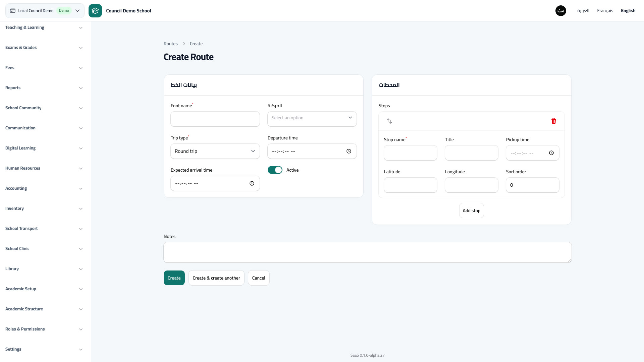Select the English language link
The width and height of the screenshot is (644, 362).
628,11
